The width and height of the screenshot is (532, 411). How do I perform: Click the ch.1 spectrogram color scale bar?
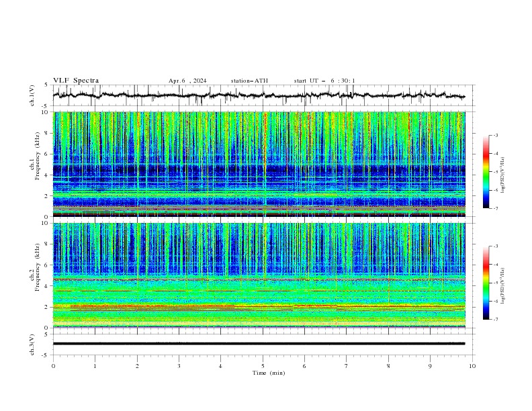coord(486,172)
